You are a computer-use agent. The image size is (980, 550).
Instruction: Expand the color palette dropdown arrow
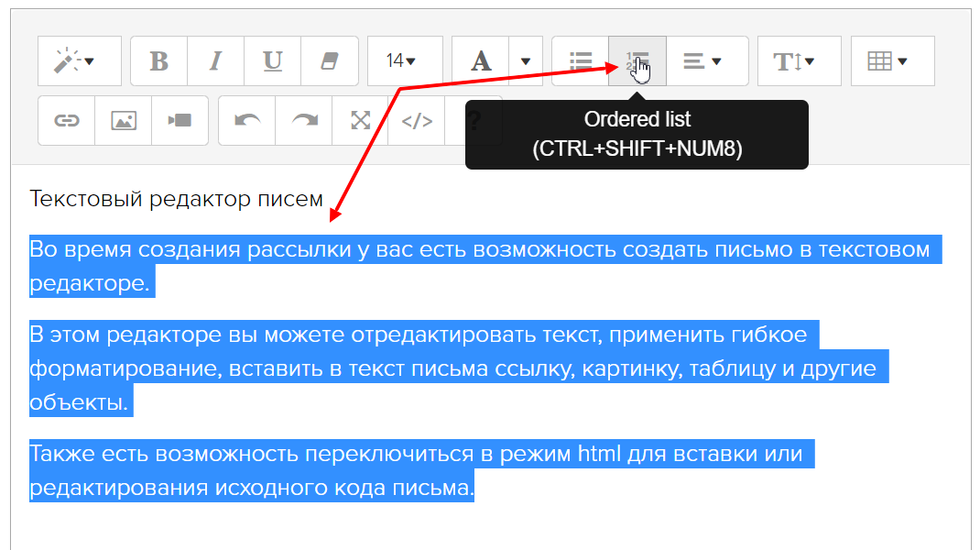coord(526,61)
